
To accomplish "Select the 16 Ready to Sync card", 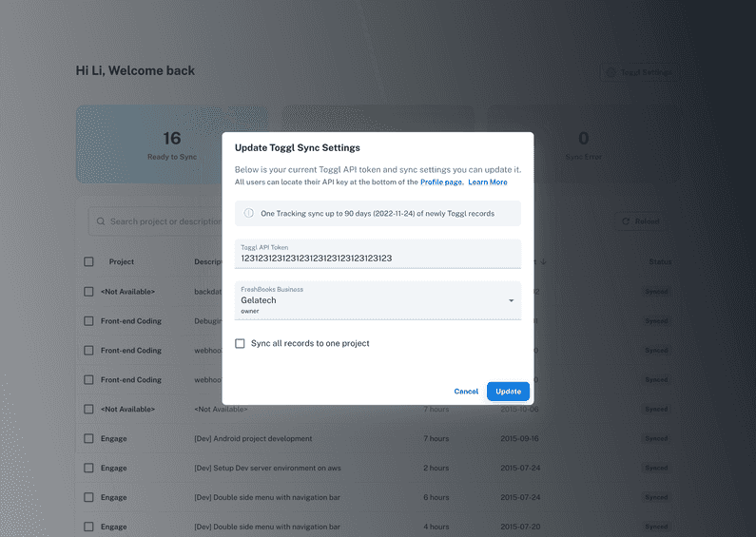I will pyautogui.click(x=172, y=144).
